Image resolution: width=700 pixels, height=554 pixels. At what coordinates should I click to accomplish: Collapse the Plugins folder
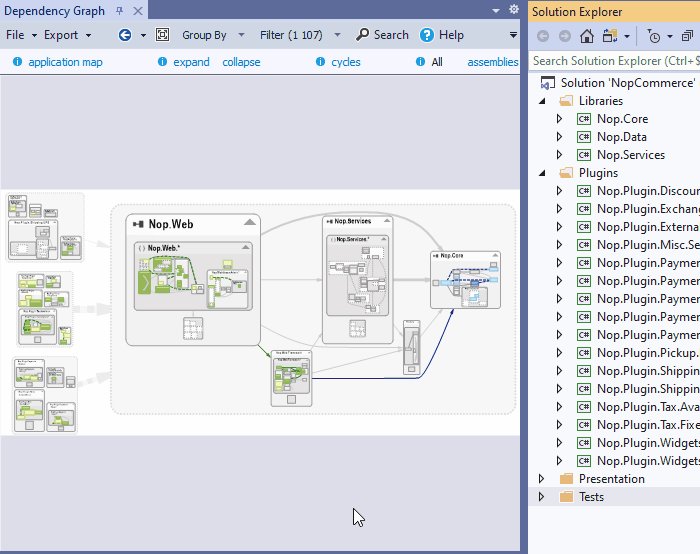(542, 173)
